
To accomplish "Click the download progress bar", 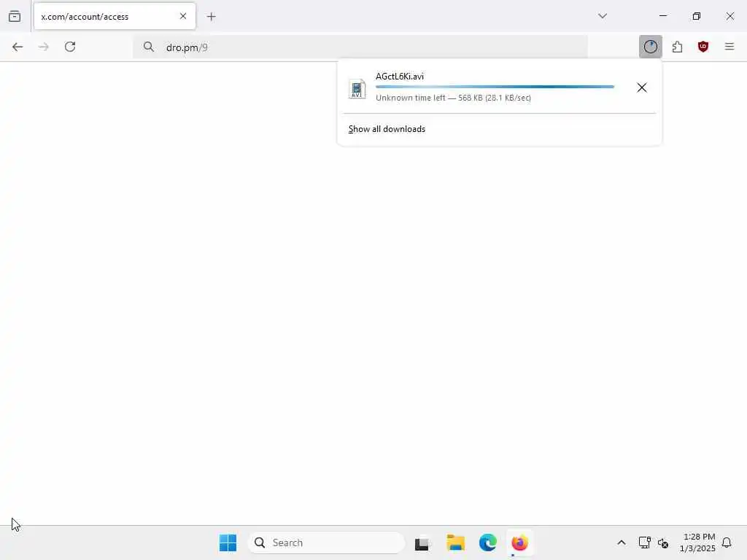I will click(x=495, y=87).
